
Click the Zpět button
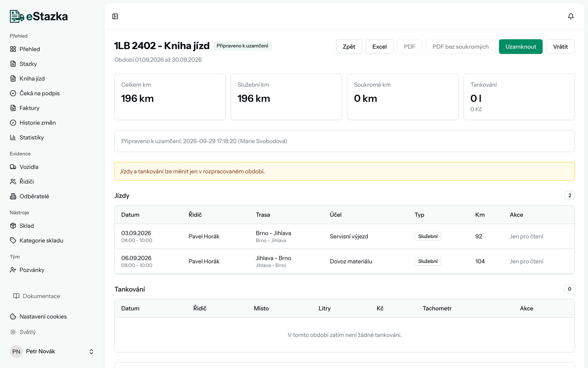pyautogui.click(x=349, y=47)
